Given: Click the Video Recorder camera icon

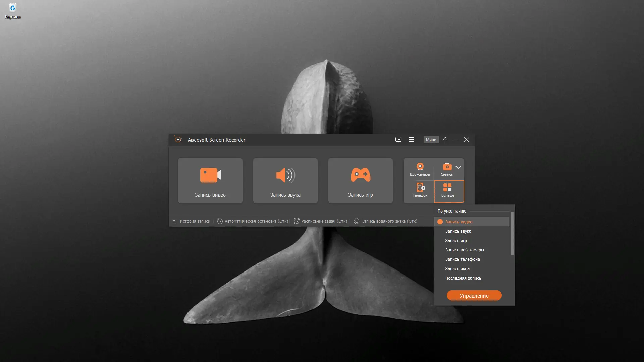Looking at the screenshot, I should click(x=210, y=175).
